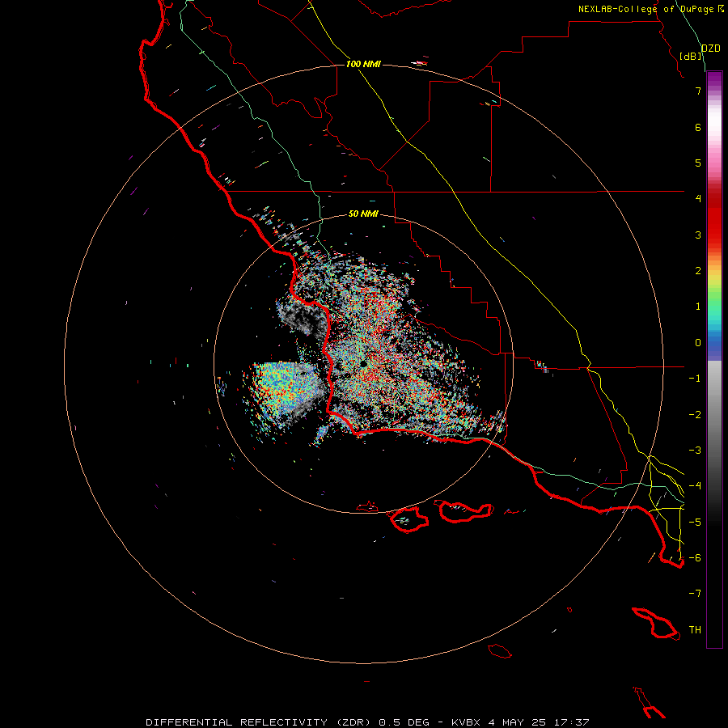Click the 6 dB value on the scale
Screen dimensions: 728x728
698,127
